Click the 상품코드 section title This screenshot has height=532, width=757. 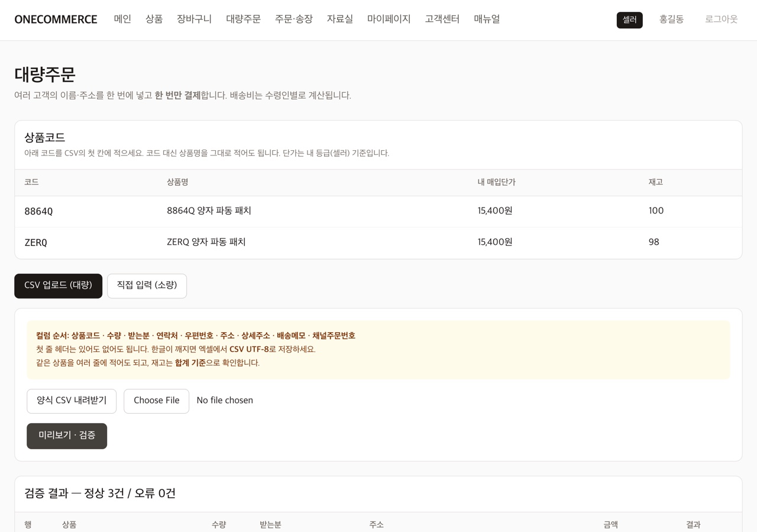(x=44, y=138)
